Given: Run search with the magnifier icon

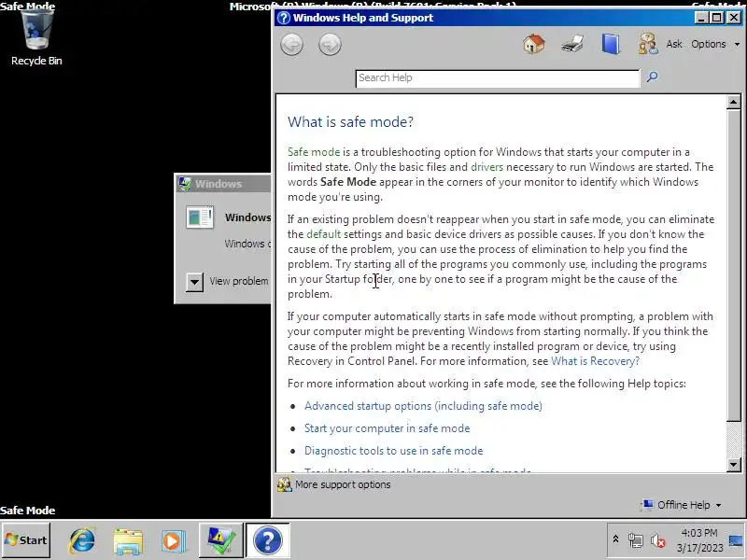Looking at the screenshot, I should click(652, 77).
